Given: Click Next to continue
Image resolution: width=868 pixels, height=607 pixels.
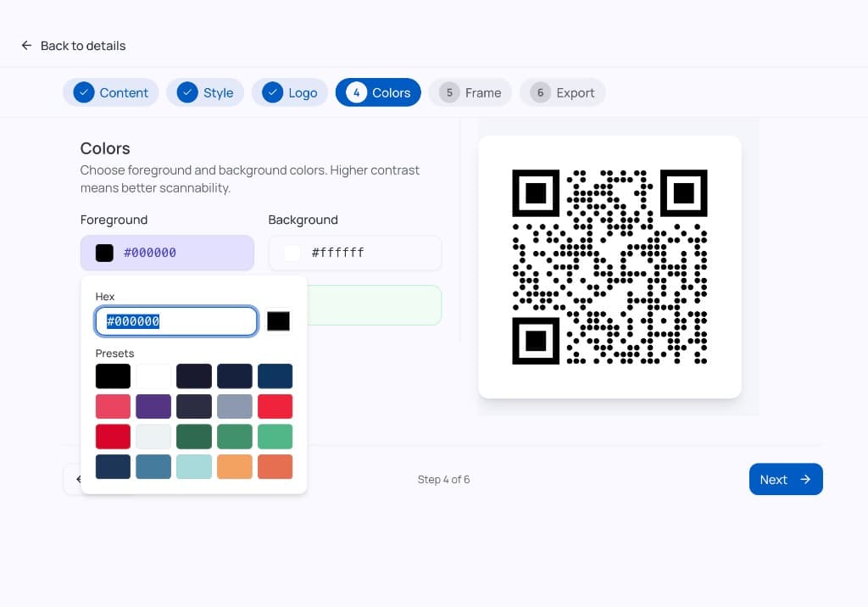Looking at the screenshot, I should click(x=786, y=479).
